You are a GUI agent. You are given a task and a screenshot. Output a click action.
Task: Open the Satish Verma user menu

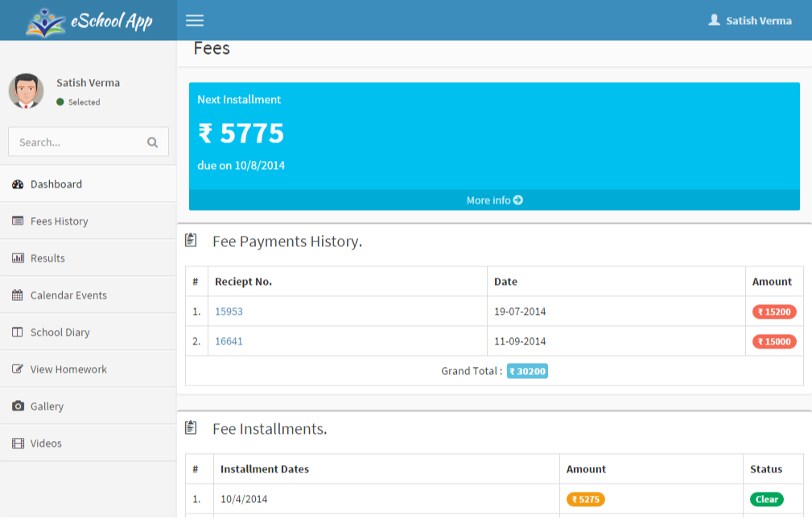point(750,21)
